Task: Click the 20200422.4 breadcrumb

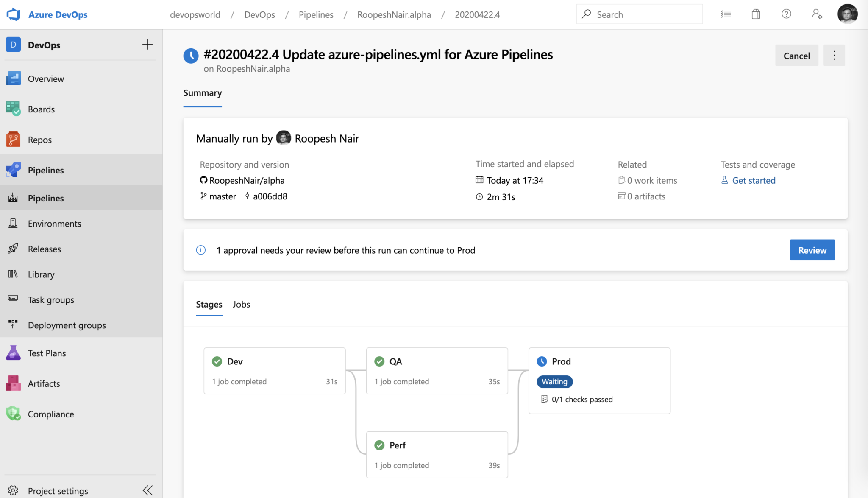Action: (477, 14)
